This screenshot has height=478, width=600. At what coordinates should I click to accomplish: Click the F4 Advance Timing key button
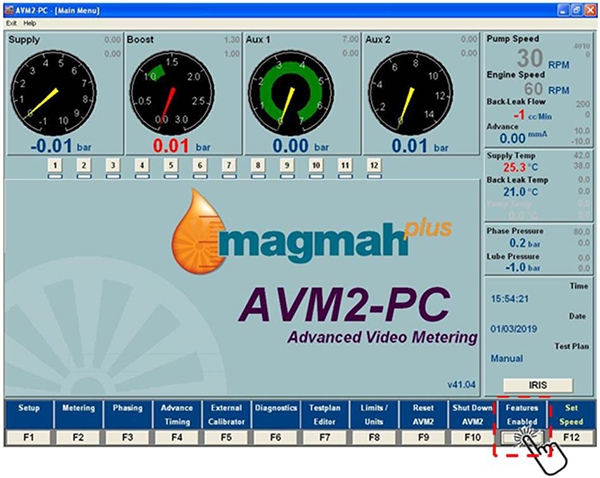[177, 437]
